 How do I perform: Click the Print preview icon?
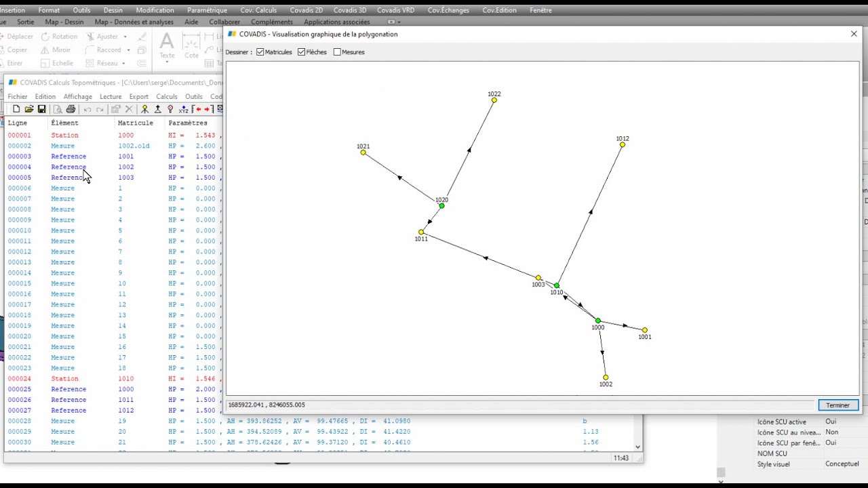point(58,109)
